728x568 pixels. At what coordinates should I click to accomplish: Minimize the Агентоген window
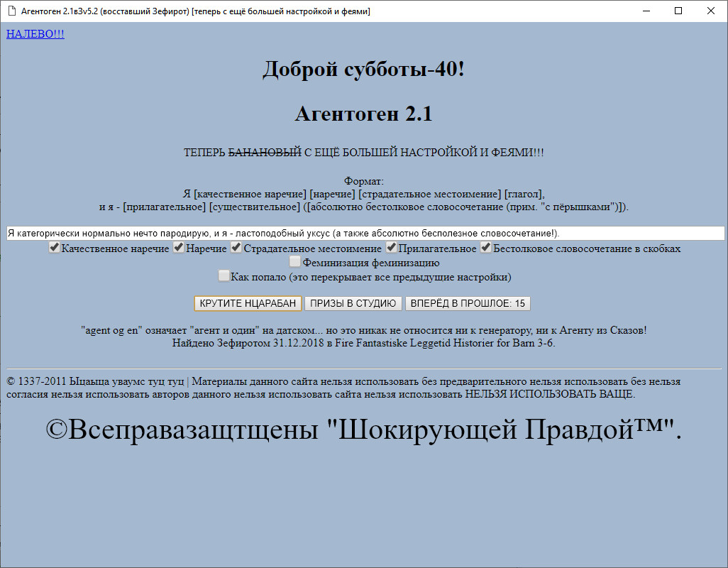pyautogui.click(x=646, y=11)
